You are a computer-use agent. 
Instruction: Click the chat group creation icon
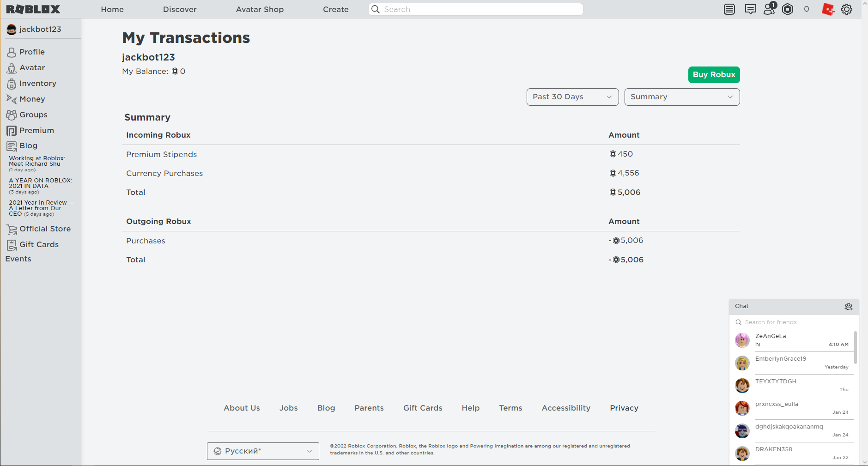tap(849, 307)
